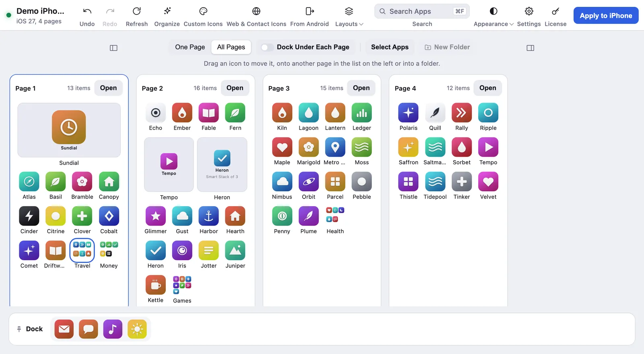Click the Apply to iPhone button
The image size is (644, 354).
click(x=606, y=16)
